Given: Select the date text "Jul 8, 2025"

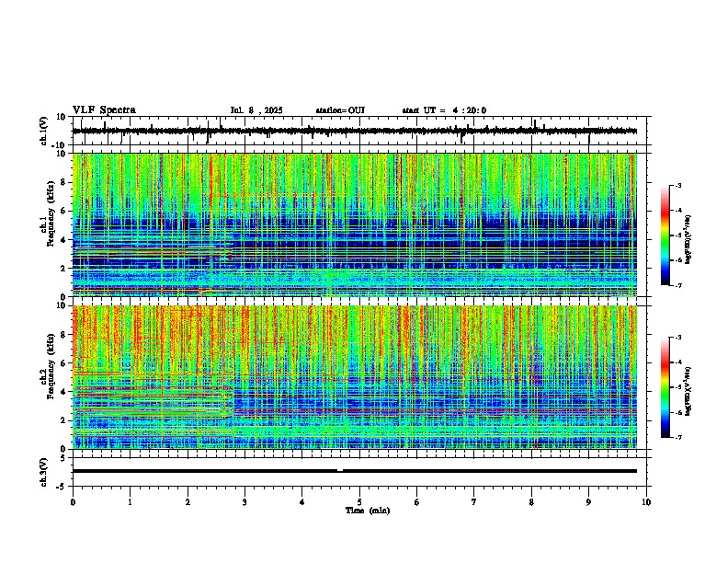Looking at the screenshot, I should tap(256, 110).
